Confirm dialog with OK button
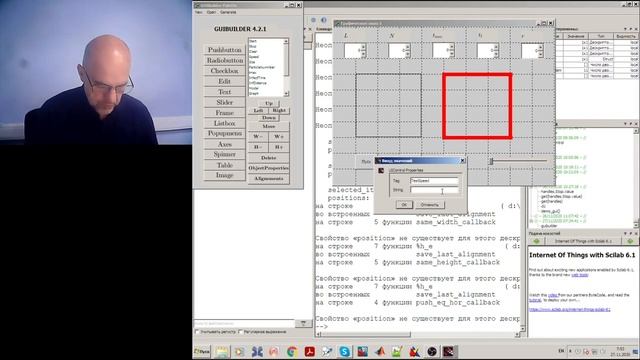 point(404,204)
